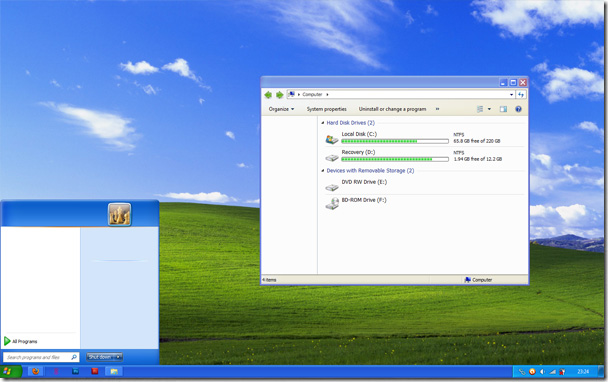Go back in the Computer window
Image resolution: width=608 pixels, height=382 pixels.
(x=268, y=95)
